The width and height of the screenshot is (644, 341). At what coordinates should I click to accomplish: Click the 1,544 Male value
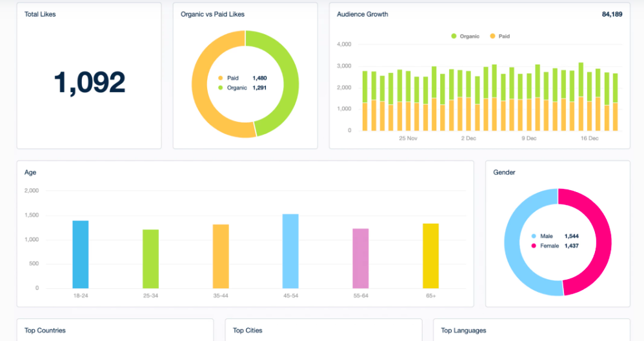click(x=571, y=236)
